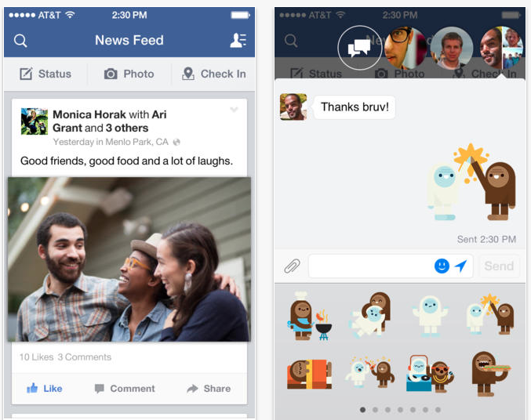Image resolution: width=531 pixels, height=420 pixels.
Task: Tap the search magnifier in News Feed header
Action: point(20,41)
